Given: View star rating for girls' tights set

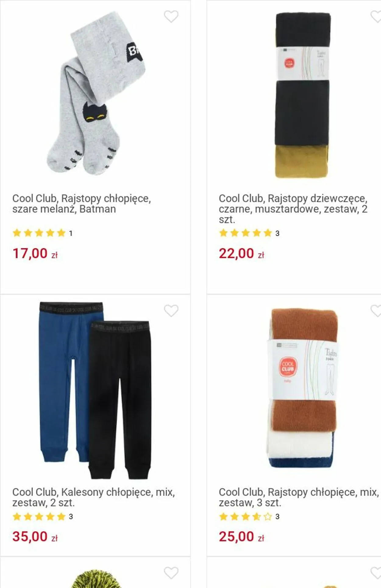Looking at the screenshot, I should 249,233.
